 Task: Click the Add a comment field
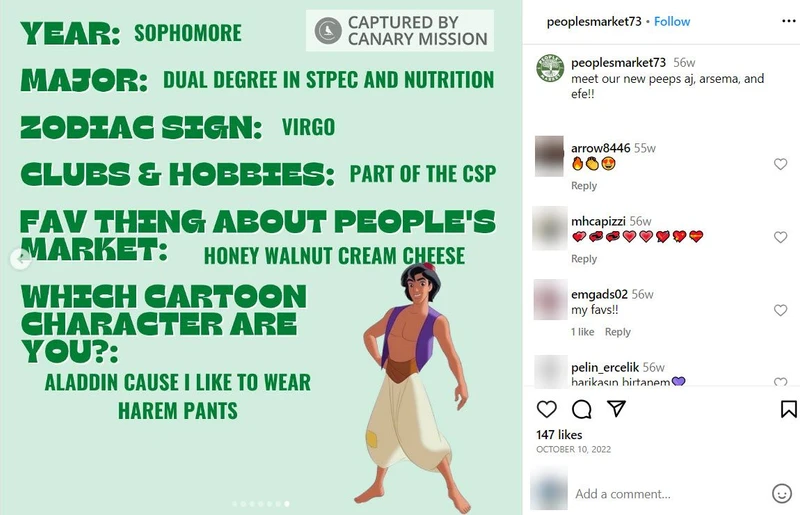tap(660, 494)
